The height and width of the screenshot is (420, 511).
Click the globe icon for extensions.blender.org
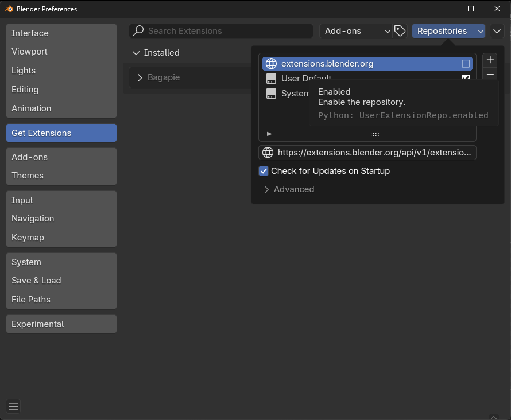[x=271, y=64]
